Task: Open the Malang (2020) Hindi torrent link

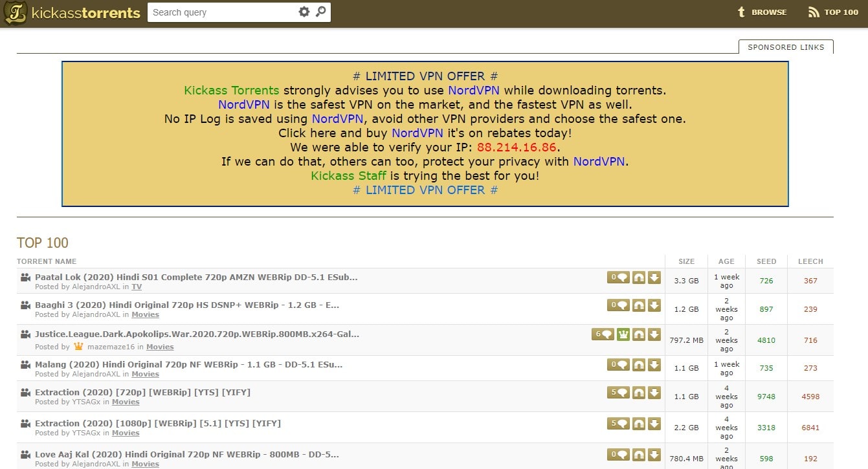Action: pos(189,364)
